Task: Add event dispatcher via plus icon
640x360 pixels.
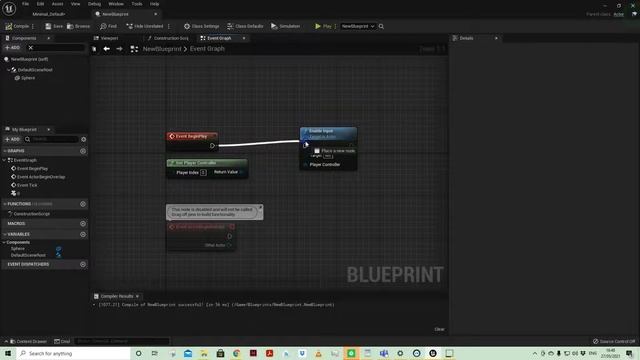Action: 83,264
